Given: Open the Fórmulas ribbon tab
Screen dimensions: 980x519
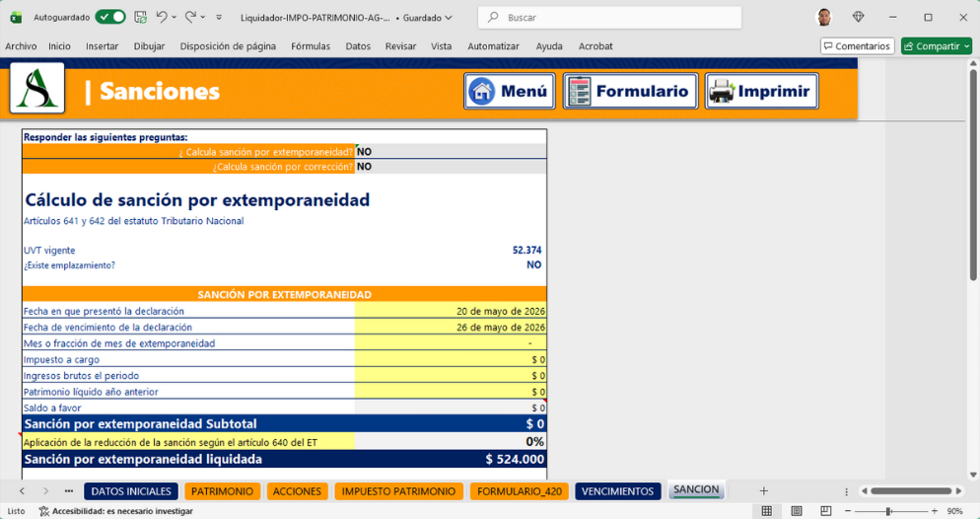Looking at the screenshot, I should click(311, 46).
